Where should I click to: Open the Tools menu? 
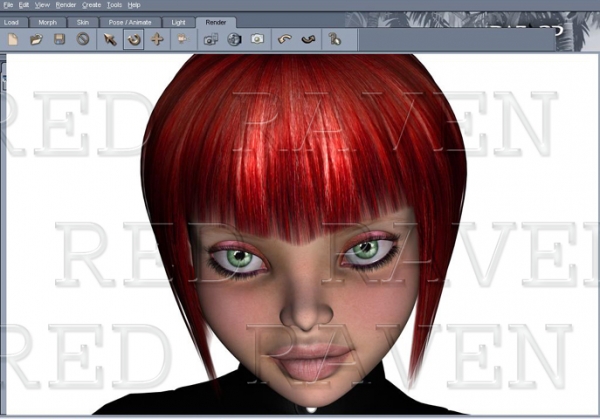114,5
